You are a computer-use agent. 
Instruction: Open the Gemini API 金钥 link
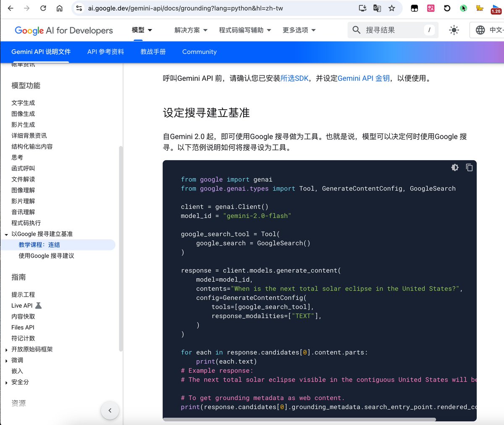(x=364, y=78)
